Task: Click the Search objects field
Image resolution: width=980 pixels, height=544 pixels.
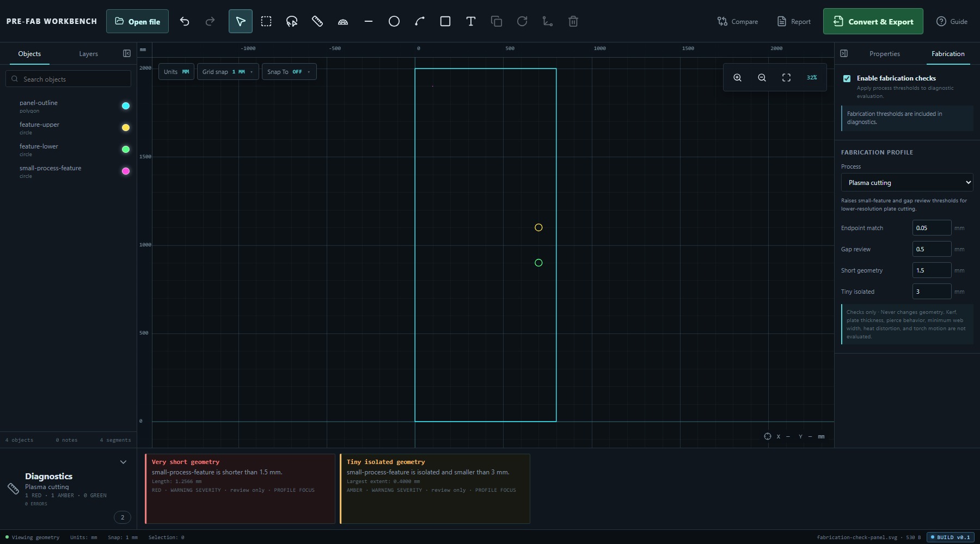Action: point(68,79)
